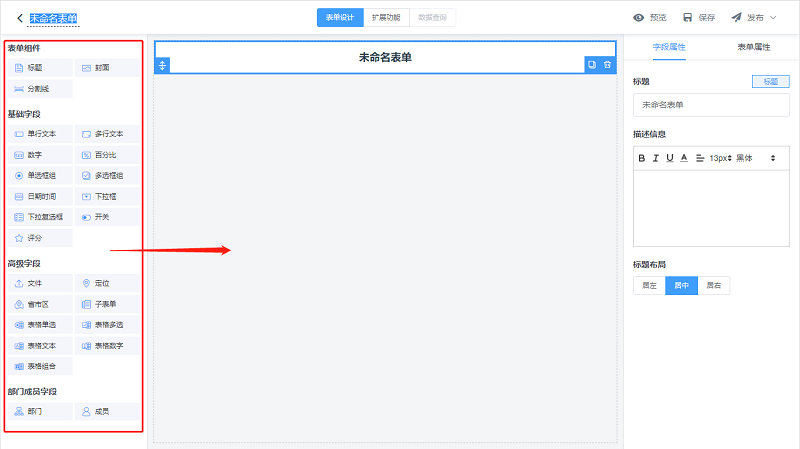Image resolution: width=800 pixels, height=449 pixels.
Task: Toggle underline in description editor
Action: [670, 158]
